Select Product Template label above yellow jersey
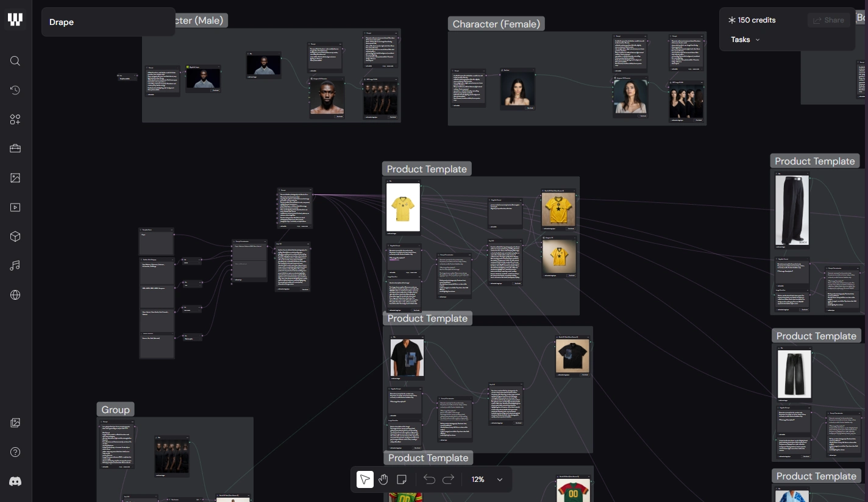This screenshot has width=868, height=502. (x=427, y=169)
